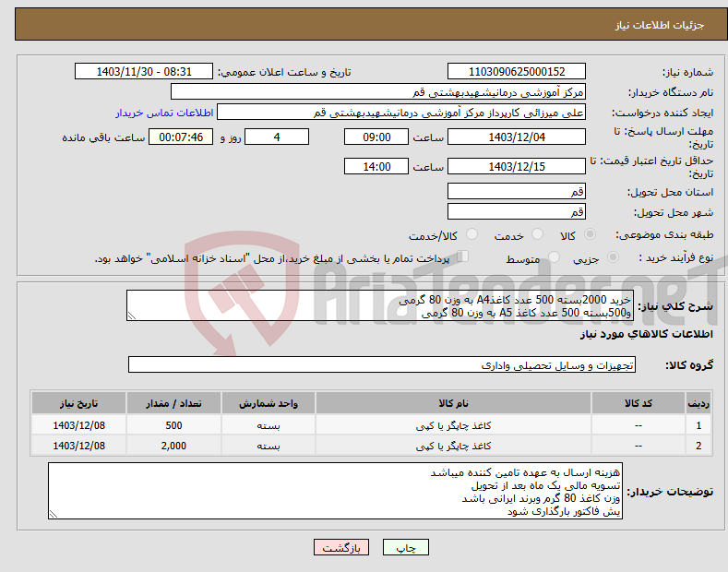Click the ردیف column header

point(698,403)
